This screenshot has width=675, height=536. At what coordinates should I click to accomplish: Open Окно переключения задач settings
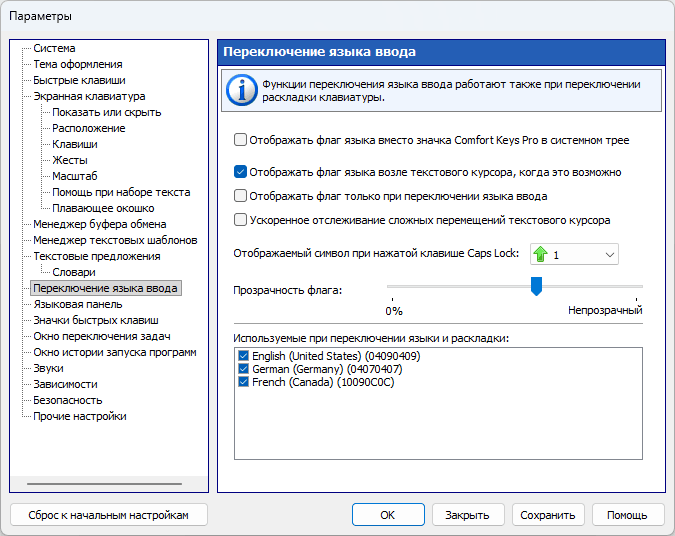pyautogui.click(x=102, y=336)
